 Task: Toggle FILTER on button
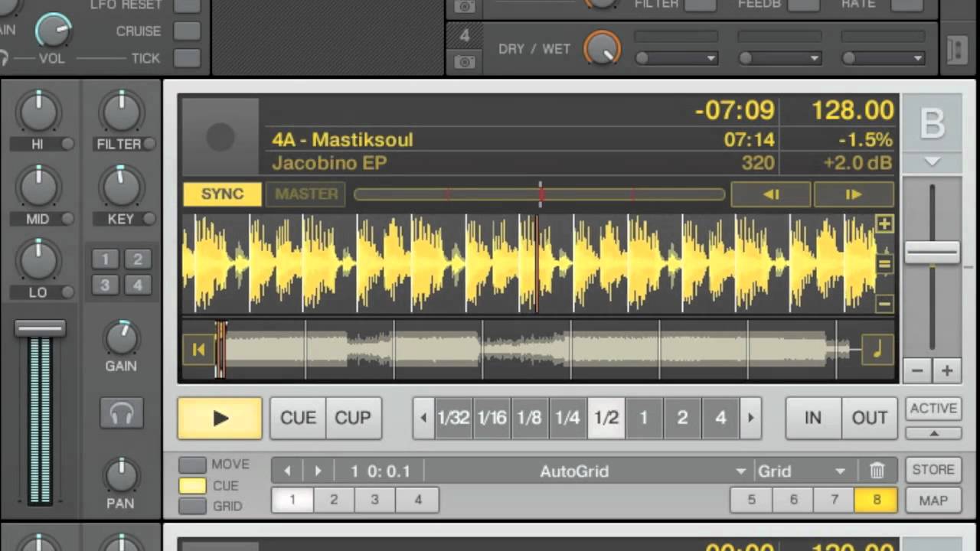(x=149, y=144)
